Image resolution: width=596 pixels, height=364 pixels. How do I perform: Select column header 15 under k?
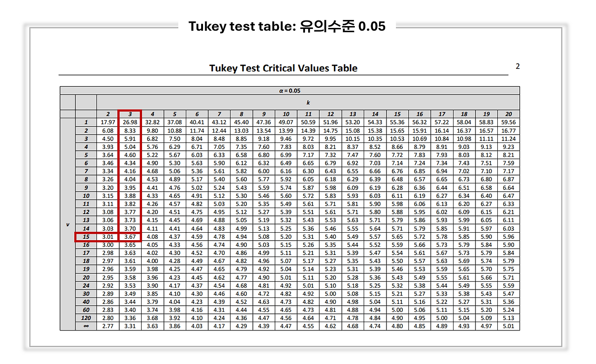(x=397, y=114)
